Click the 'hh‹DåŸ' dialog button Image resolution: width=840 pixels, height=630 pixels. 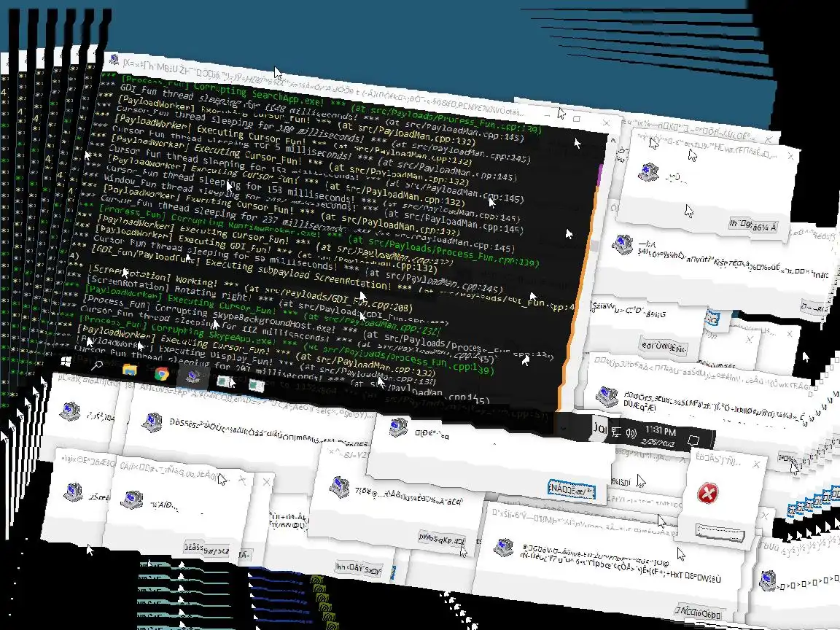[x=359, y=569]
